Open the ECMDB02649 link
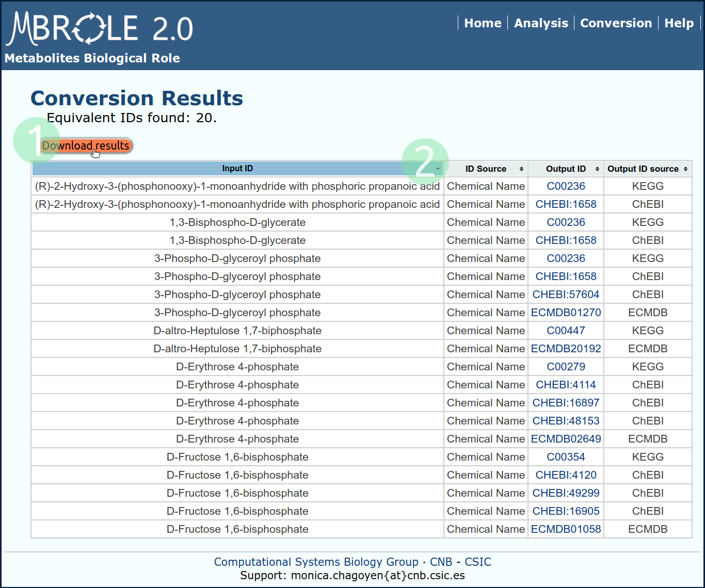 pyautogui.click(x=566, y=439)
